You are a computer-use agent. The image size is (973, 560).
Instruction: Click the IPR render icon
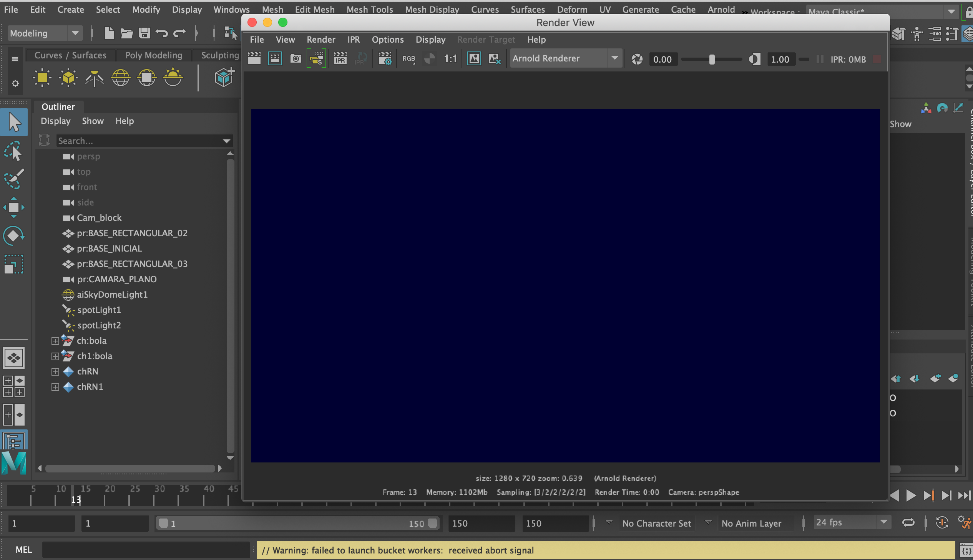(340, 59)
